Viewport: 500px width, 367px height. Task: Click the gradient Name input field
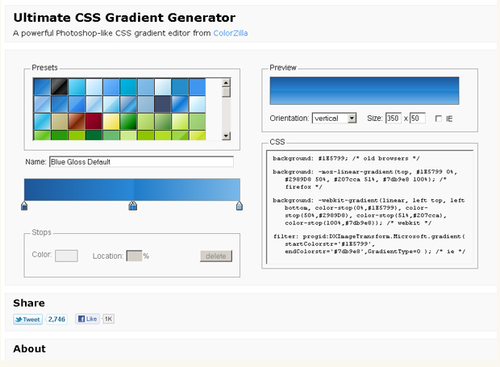141,162
